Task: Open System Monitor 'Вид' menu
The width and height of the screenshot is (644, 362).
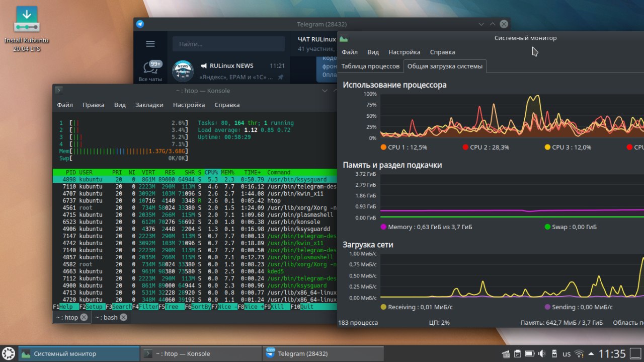Action: [x=373, y=52]
